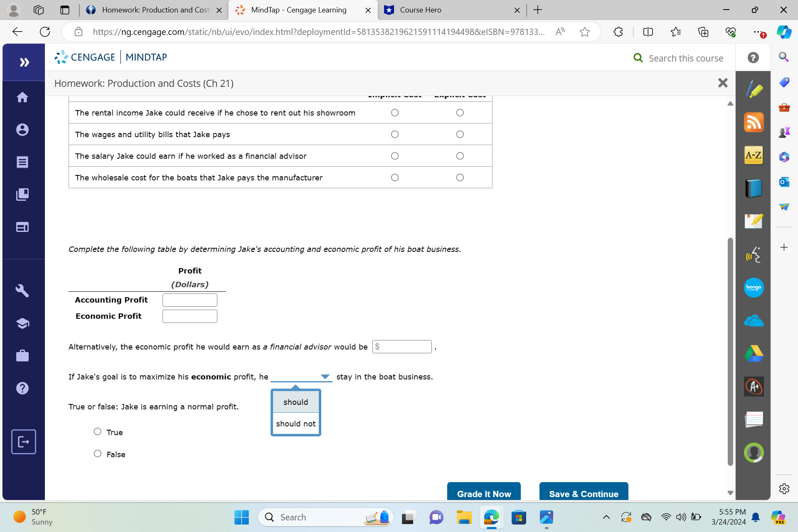The width and height of the screenshot is (798, 532).
Task: Open OneDrive from the app dock
Action: [x=754, y=320]
